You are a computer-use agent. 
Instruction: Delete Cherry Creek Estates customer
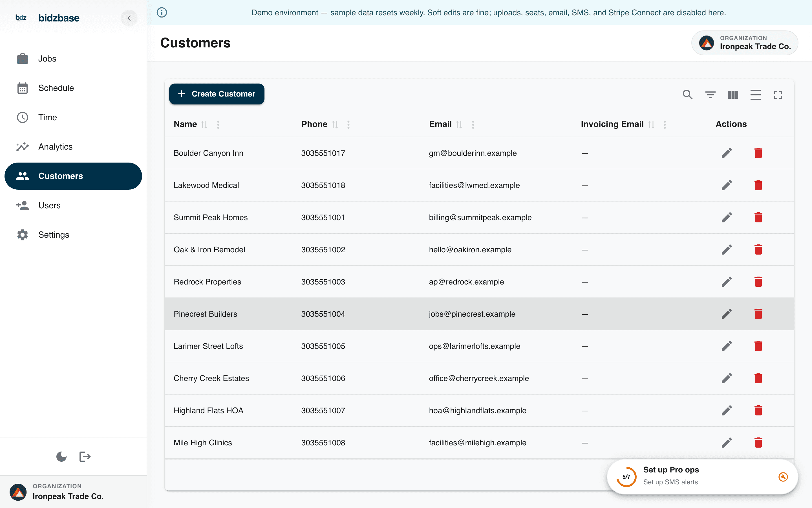coord(758,378)
